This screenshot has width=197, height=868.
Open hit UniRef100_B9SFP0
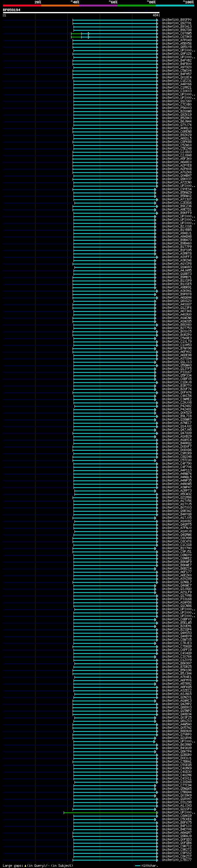tap(176, 20)
